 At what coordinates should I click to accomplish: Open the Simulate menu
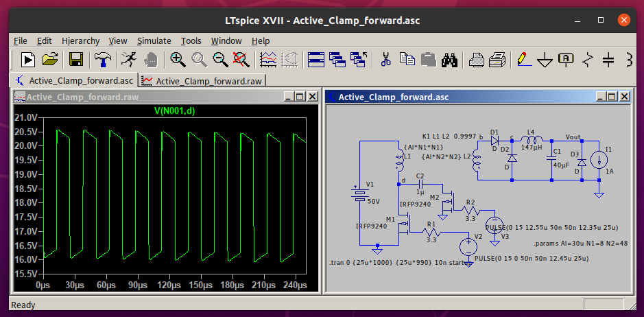[x=154, y=41]
